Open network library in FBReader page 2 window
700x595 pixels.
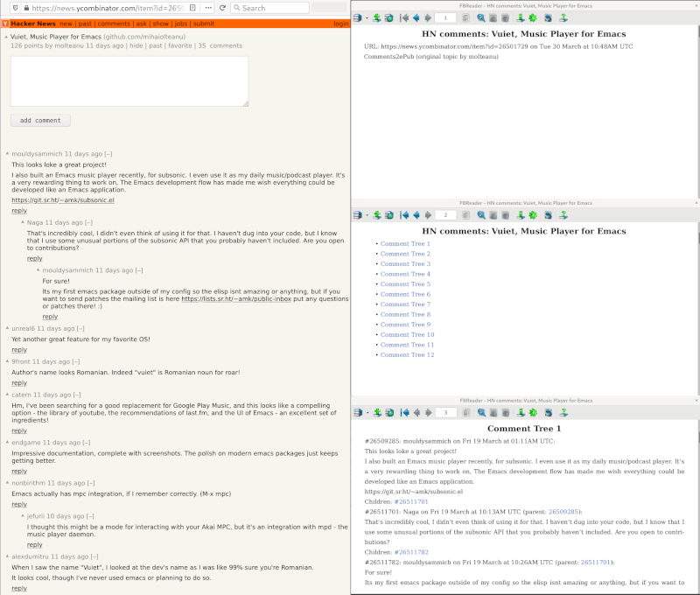(388, 215)
